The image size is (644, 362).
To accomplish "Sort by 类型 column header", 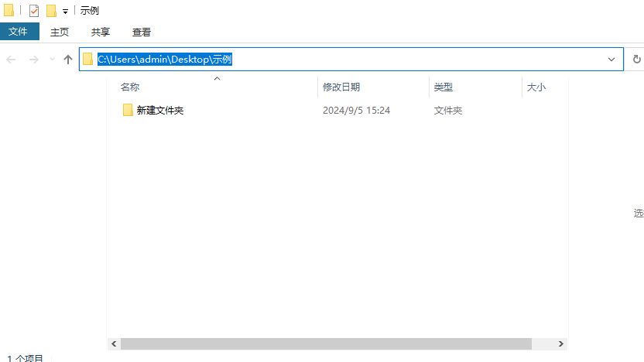I will (444, 87).
